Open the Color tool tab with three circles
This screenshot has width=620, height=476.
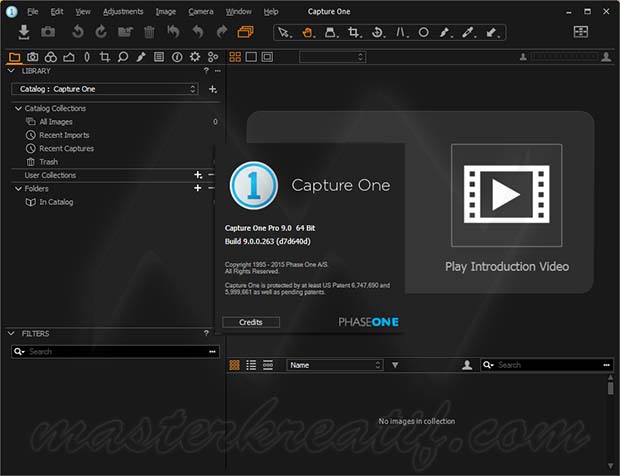[x=51, y=57]
